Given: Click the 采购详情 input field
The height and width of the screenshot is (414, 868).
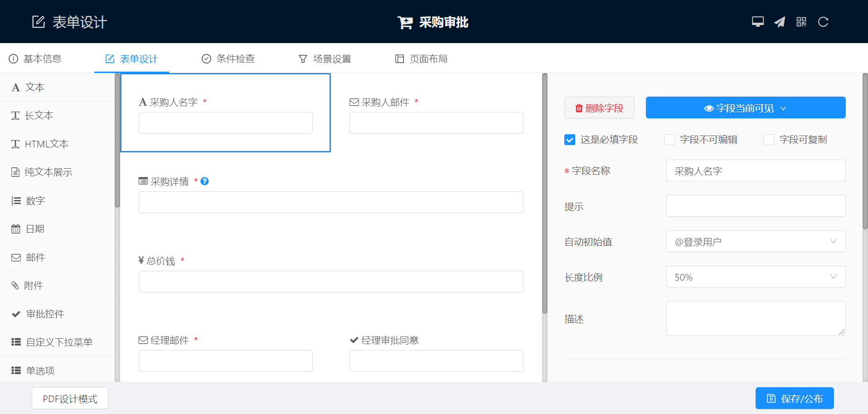Looking at the screenshot, I should 331,202.
